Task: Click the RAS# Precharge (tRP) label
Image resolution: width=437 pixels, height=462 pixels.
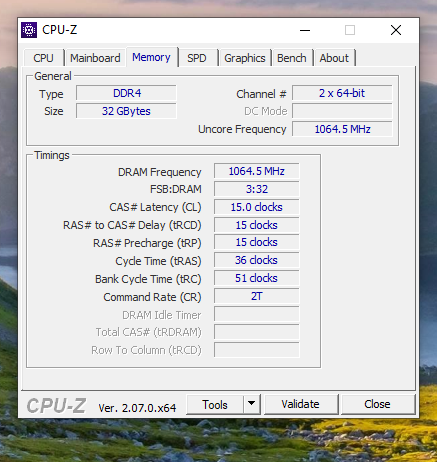Action: [147, 243]
